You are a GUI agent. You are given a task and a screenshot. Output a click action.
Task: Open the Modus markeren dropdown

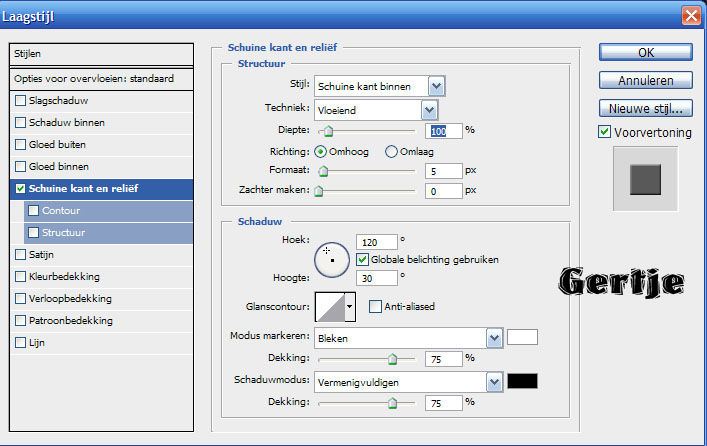point(495,338)
